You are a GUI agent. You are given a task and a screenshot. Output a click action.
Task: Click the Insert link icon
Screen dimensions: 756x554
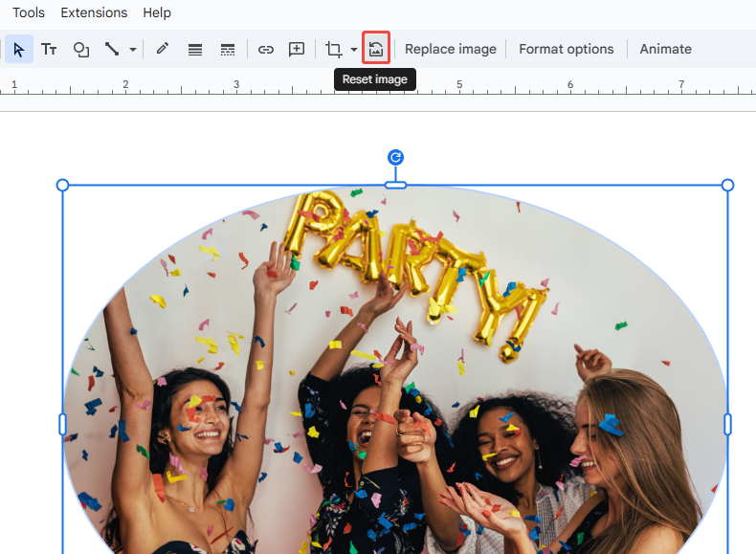pyautogui.click(x=266, y=49)
